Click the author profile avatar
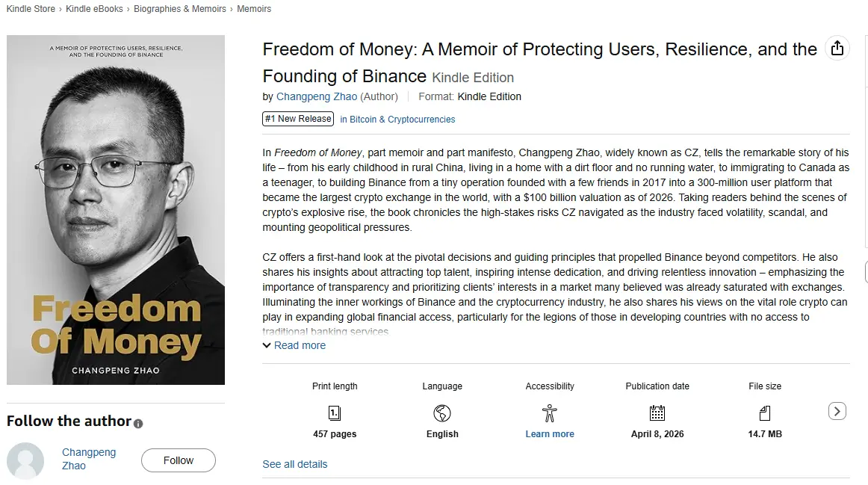This screenshot has height=485, width=868. click(25, 460)
